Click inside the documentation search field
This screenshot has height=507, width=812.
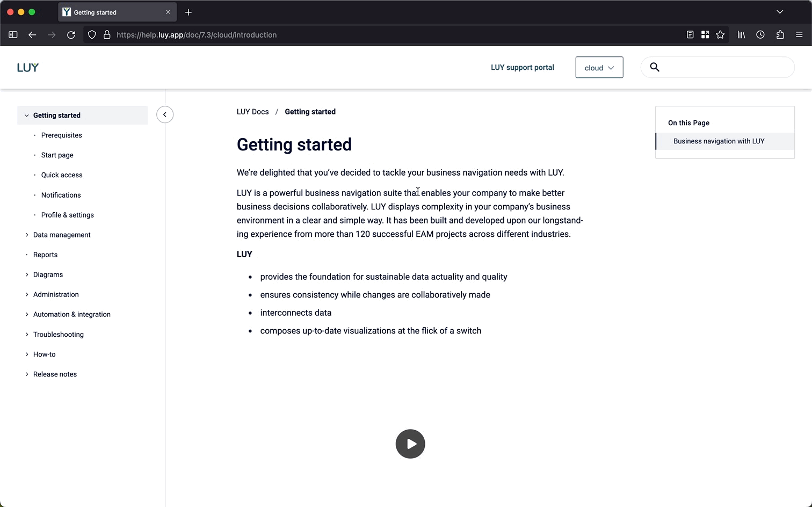click(726, 67)
